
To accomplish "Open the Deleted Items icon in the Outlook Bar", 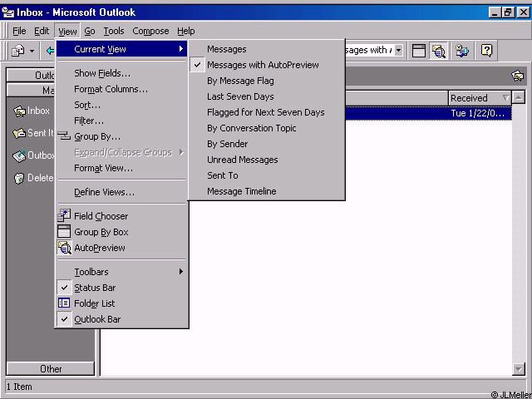I will pos(19,178).
